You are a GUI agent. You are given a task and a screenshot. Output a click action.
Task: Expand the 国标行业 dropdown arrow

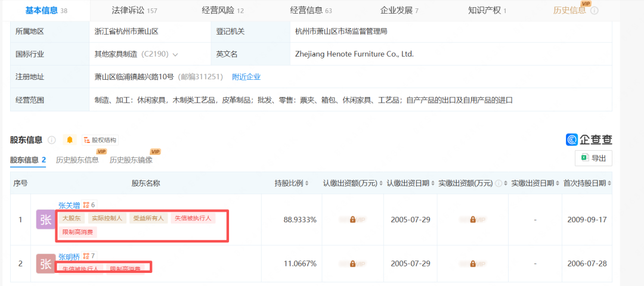pyautogui.click(x=175, y=55)
